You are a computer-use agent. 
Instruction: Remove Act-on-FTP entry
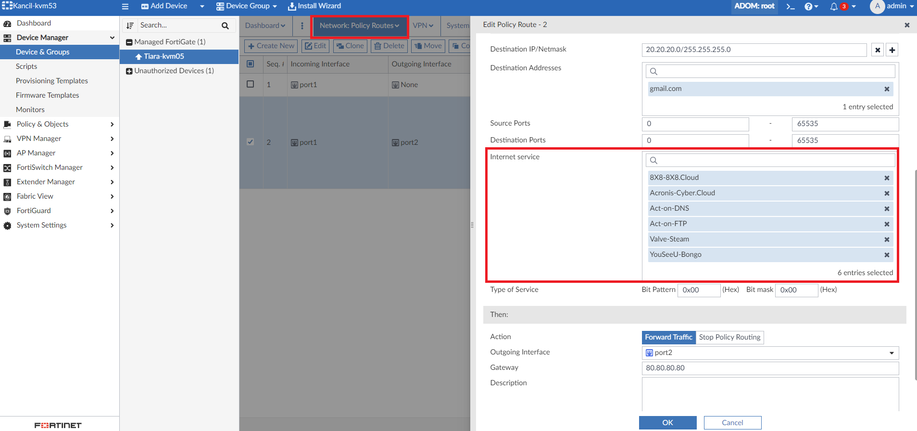(x=887, y=224)
